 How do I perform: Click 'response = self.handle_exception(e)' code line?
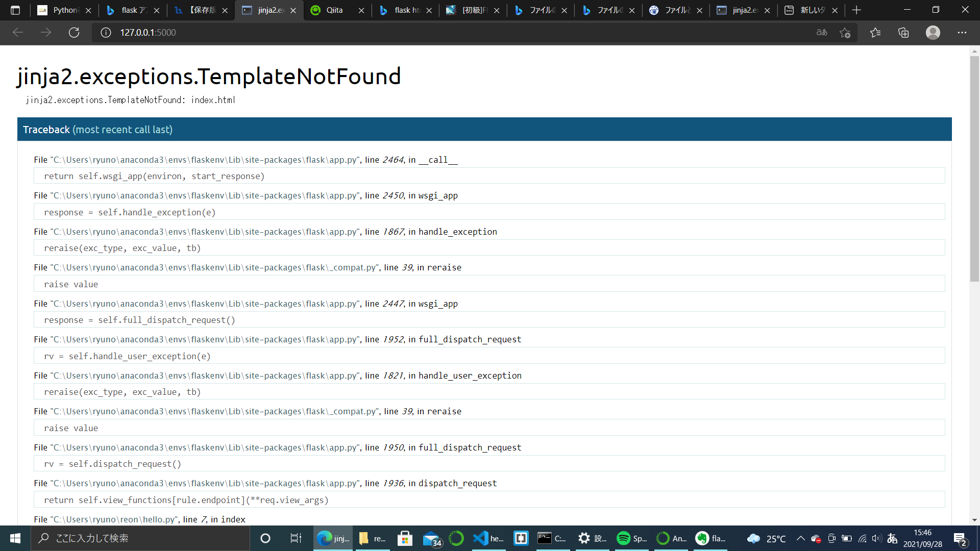pos(489,212)
